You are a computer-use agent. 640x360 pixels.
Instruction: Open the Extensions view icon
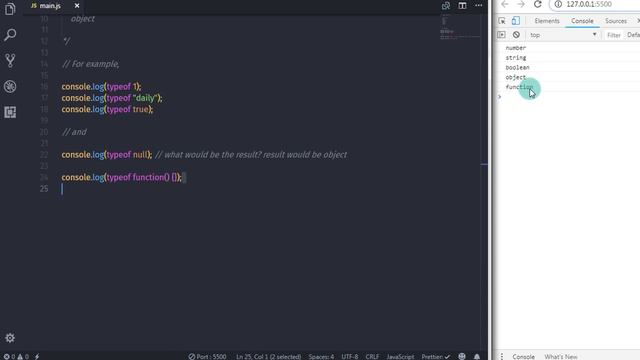coord(10,112)
